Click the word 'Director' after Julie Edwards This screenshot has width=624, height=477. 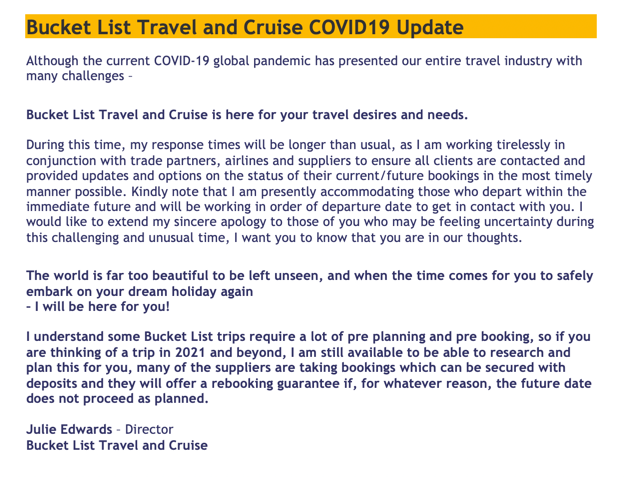[148, 429]
